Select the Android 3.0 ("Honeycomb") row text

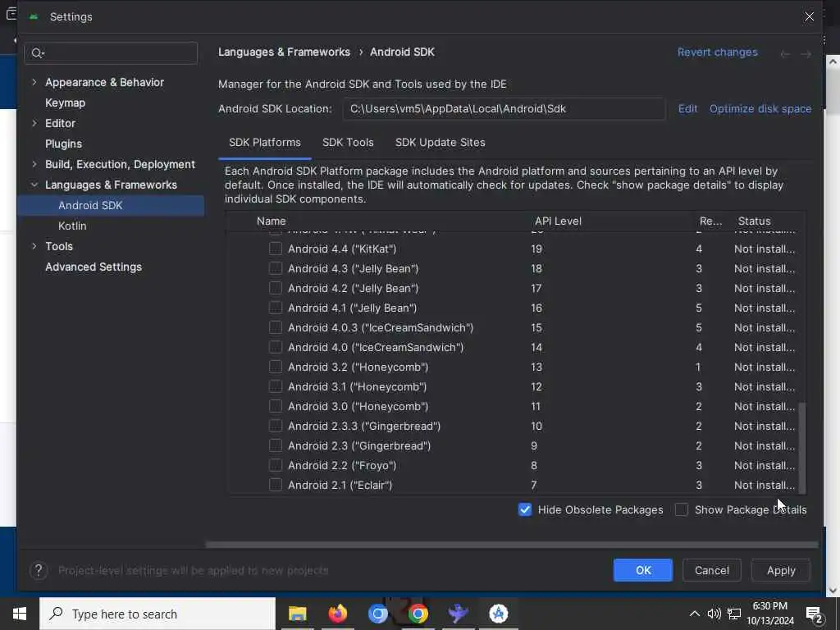[358, 406]
